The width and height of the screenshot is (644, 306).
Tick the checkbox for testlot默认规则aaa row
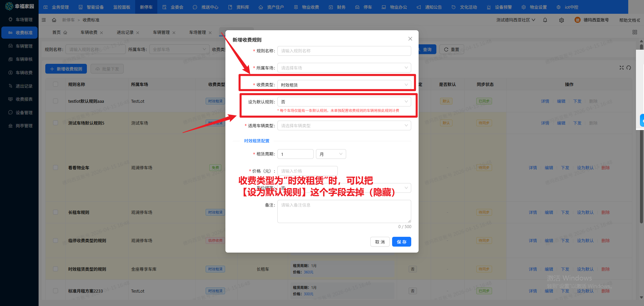pyautogui.click(x=56, y=101)
